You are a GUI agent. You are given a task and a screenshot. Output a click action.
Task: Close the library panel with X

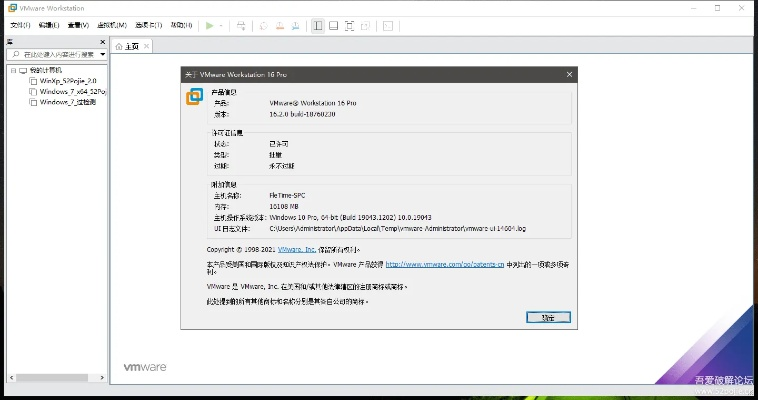103,43
